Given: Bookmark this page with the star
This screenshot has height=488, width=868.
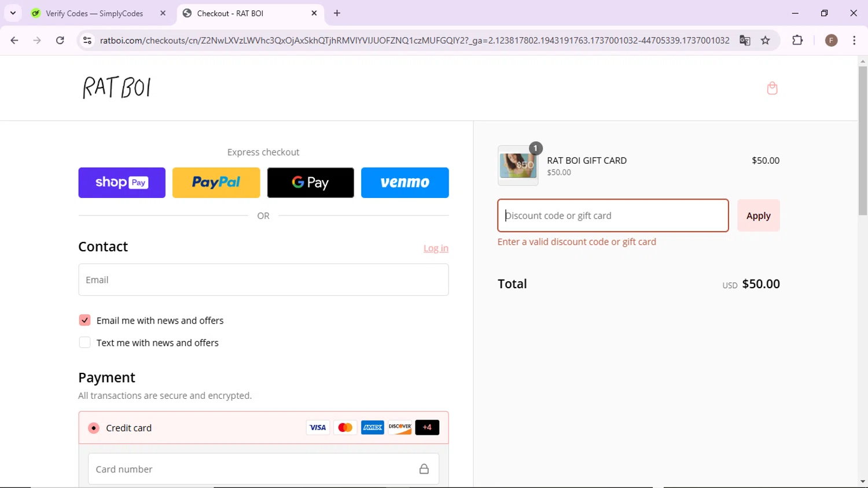Looking at the screenshot, I should pos(766,41).
